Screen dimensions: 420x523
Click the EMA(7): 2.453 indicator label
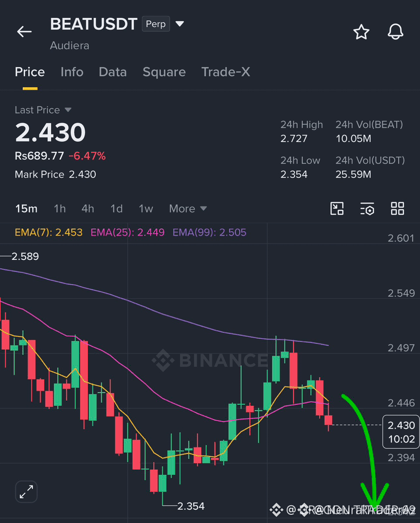(x=49, y=232)
